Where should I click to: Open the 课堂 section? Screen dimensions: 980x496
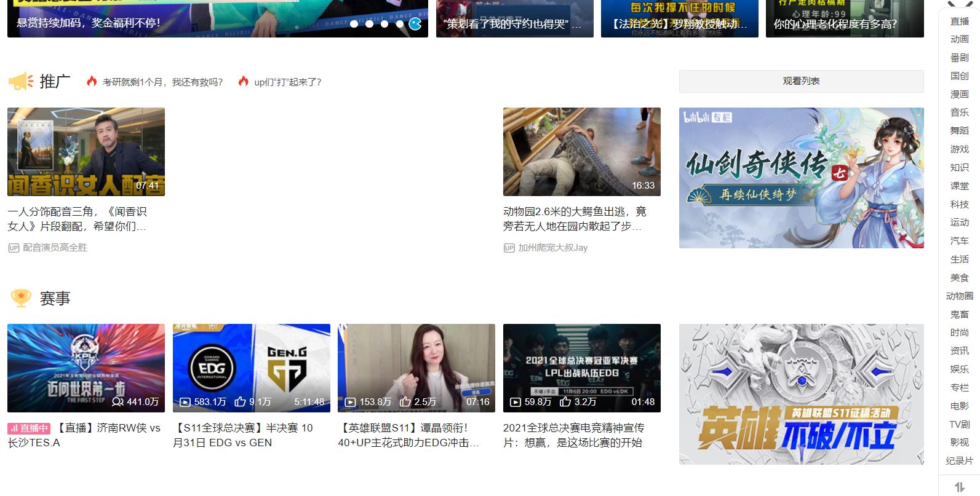(960, 186)
